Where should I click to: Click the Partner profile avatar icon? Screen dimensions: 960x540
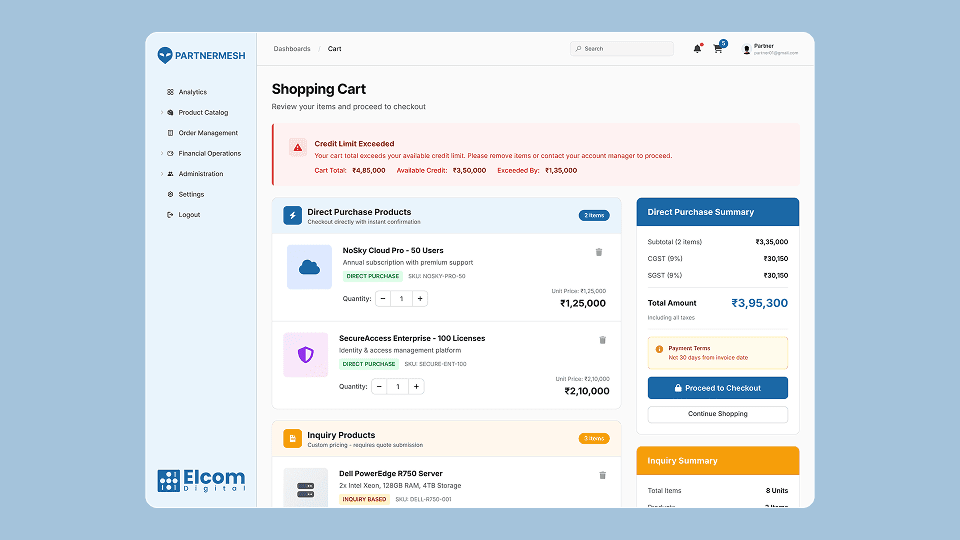[747, 49]
